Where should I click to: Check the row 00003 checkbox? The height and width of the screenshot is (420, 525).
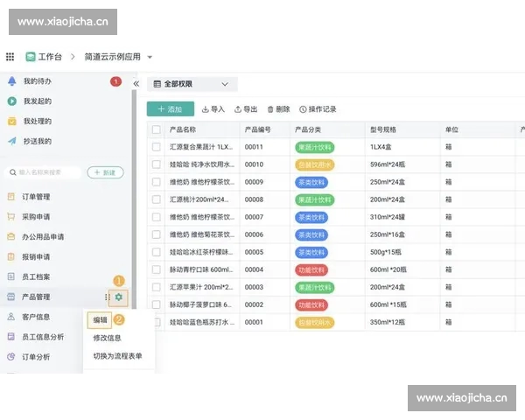(157, 287)
